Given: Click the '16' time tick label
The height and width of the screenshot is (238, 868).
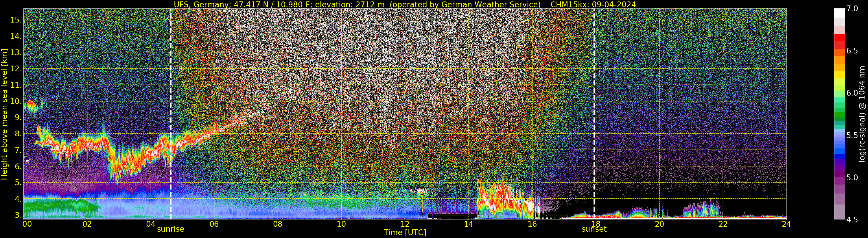Looking at the screenshot, I should (x=532, y=224).
